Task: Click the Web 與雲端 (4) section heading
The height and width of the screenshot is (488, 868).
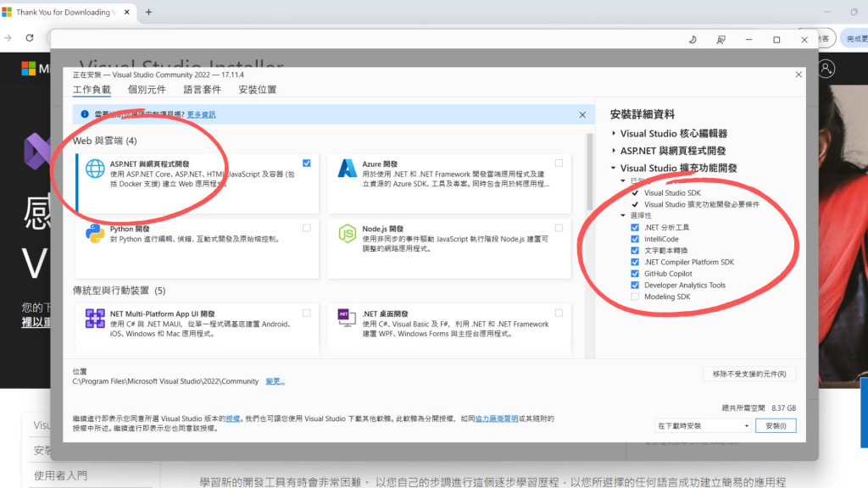Action: [104, 141]
